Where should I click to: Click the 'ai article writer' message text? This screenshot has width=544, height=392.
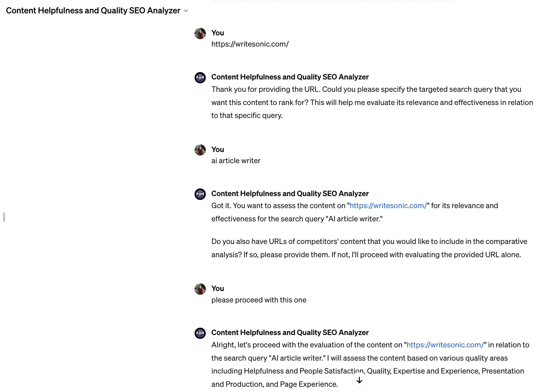pos(236,161)
